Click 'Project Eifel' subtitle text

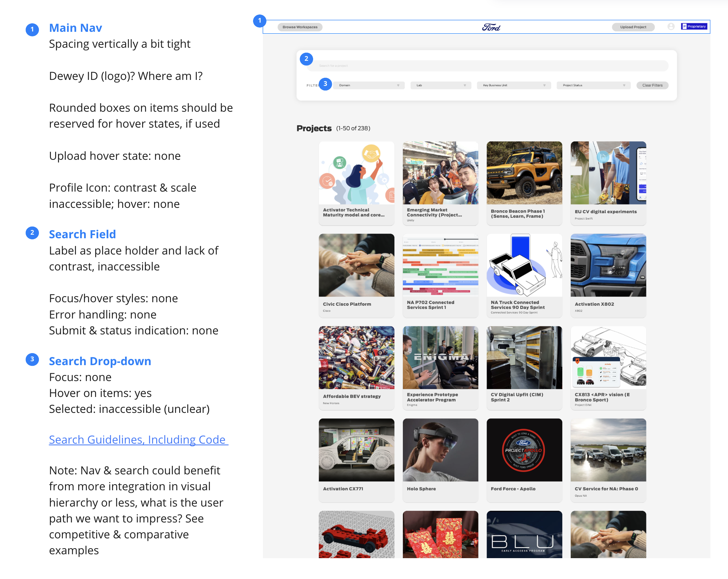click(x=583, y=405)
